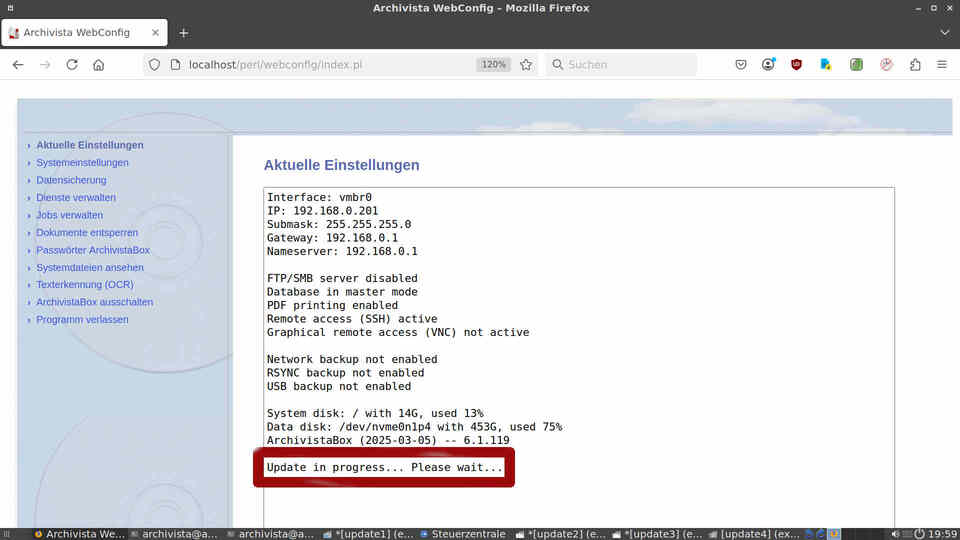960x540 pixels.
Task: Click the 'IP: 192.168.0.201' line
Action: pos(322,211)
